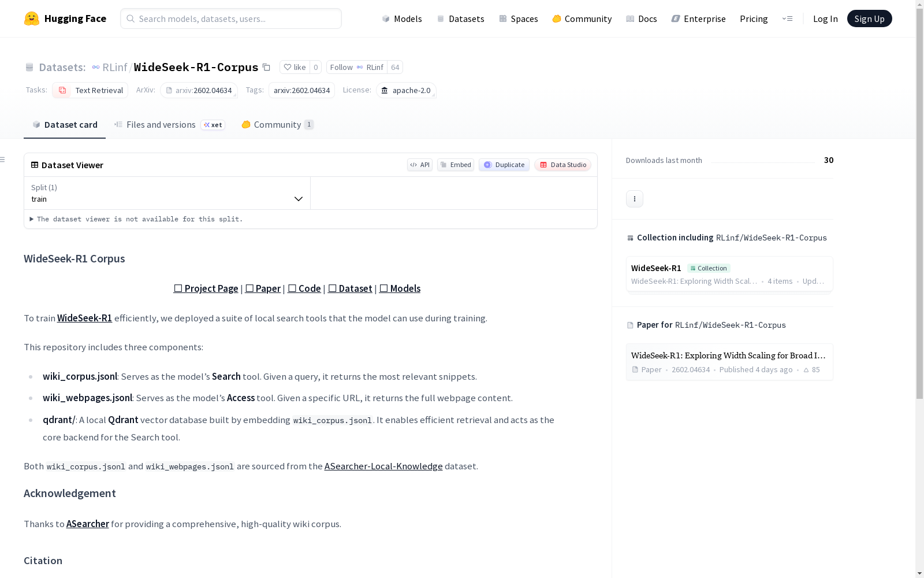
Task: Expand the extra navigation menu icon
Action: pos(787,18)
